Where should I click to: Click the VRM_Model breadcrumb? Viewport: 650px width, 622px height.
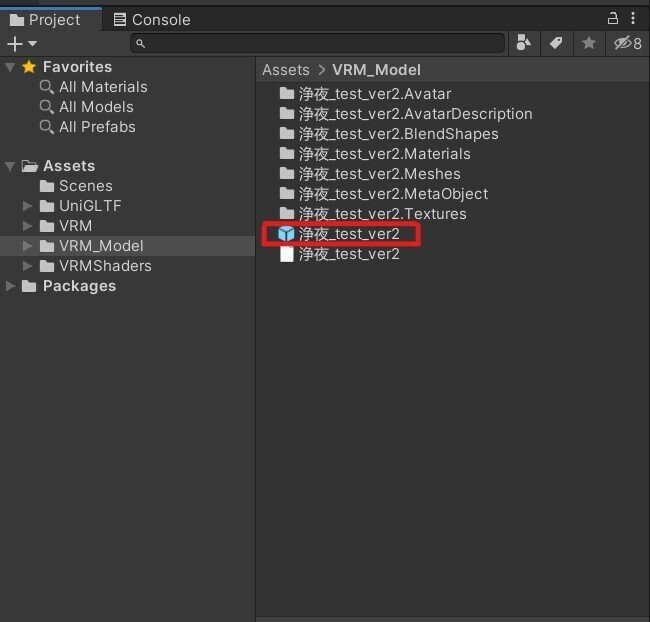point(376,70)
